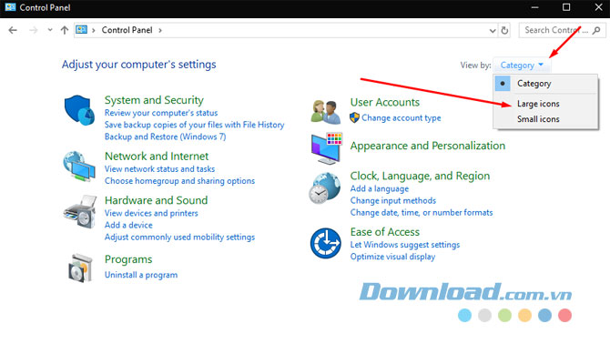
Task: Open Network and Internet globe icon
Action: [79, 167]
